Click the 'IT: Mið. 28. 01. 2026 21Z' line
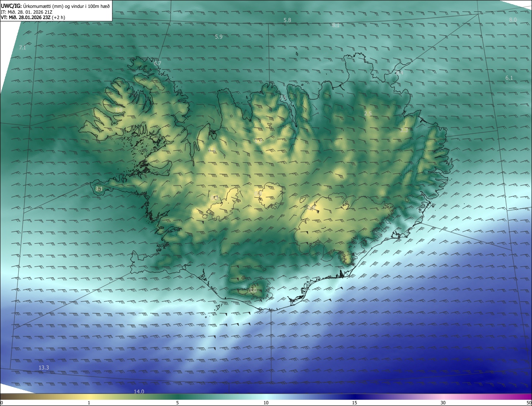Image resolution: width=532 pixels, height=406 pixels. tap(27, 12)
